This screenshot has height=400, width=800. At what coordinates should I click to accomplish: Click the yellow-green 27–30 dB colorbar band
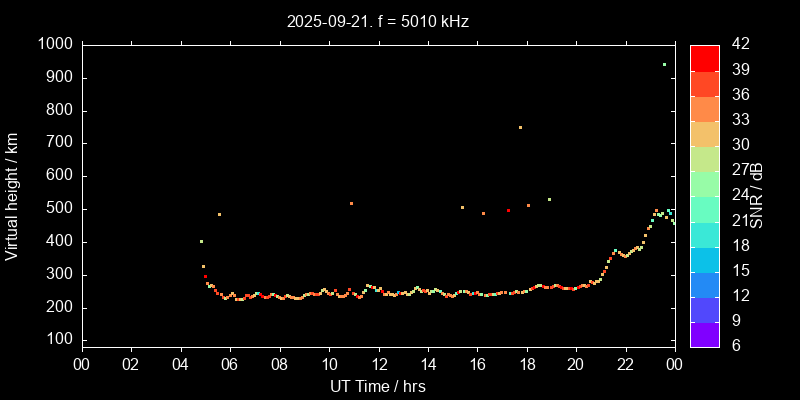(x=704, y=159)
